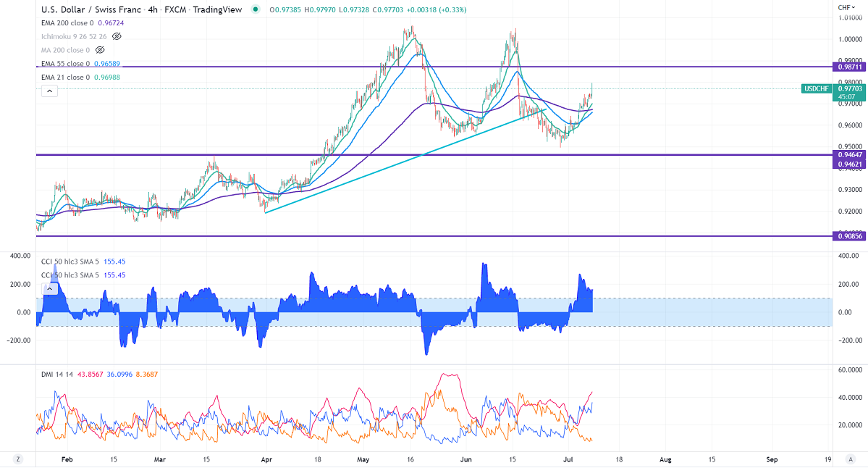Click the Mar label on time axis
The height and width of the screenshot is (468, 868).
[x=160, y=460]
